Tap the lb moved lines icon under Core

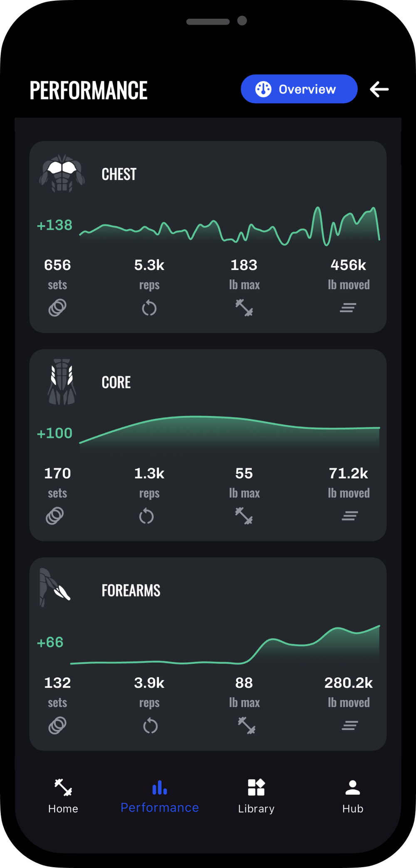point(350,516)
